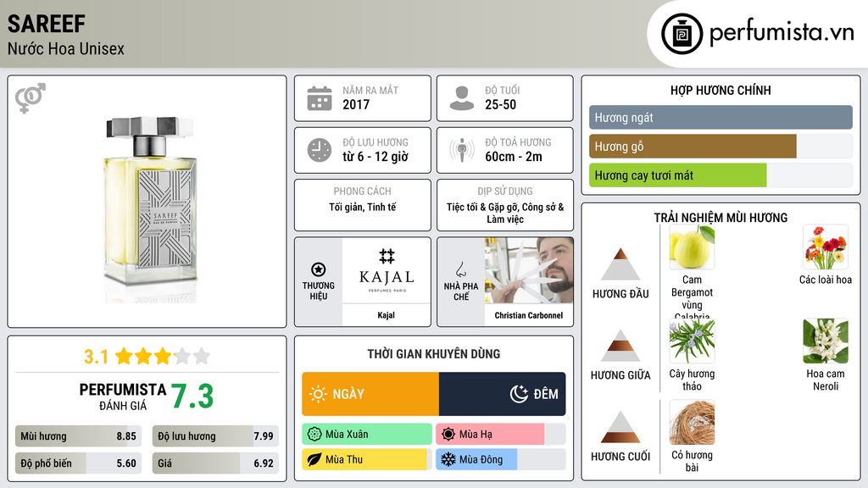Click the Hợp hương chính heading
Image resolution: width=868 pixels, height=488 pixels.
pos(721,90)
